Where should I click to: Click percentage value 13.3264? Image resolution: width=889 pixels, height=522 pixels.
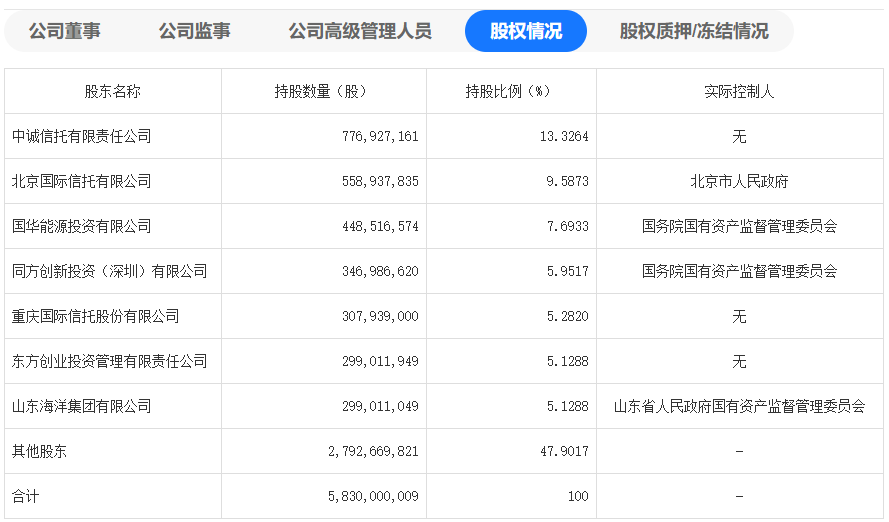564,137
